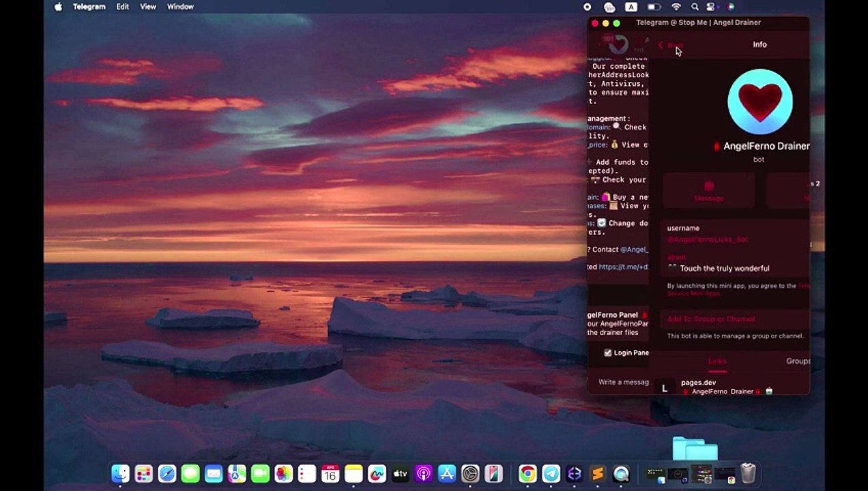This screenshot has height=491, width=868.
Task: Open the Window menu
Action: [x=180, y=7]
